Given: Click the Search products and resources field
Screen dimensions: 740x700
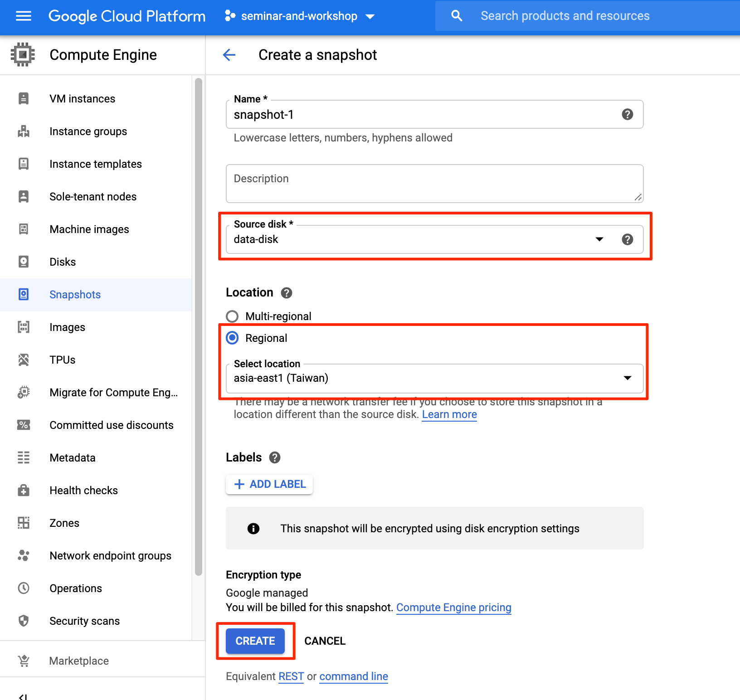Looking at the screenshot, I should tap(565, 15).
